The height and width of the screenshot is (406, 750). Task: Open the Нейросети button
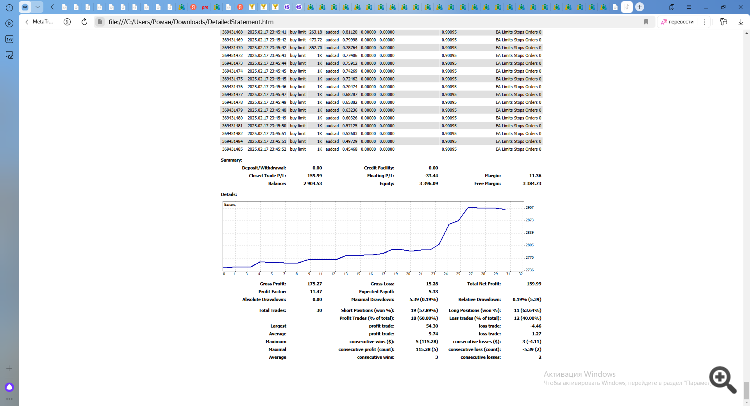point(677,22)
